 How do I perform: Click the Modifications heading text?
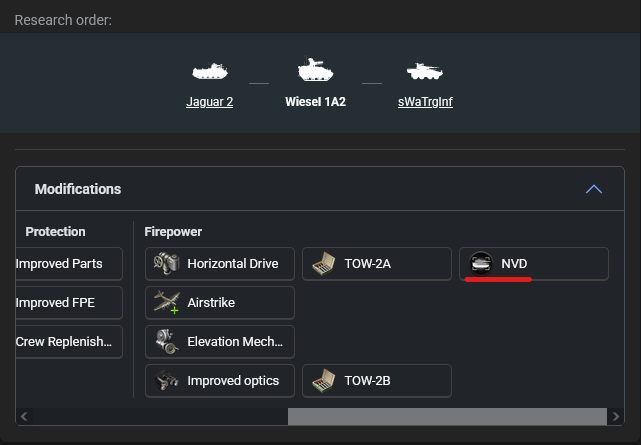(x=78, y=189)
